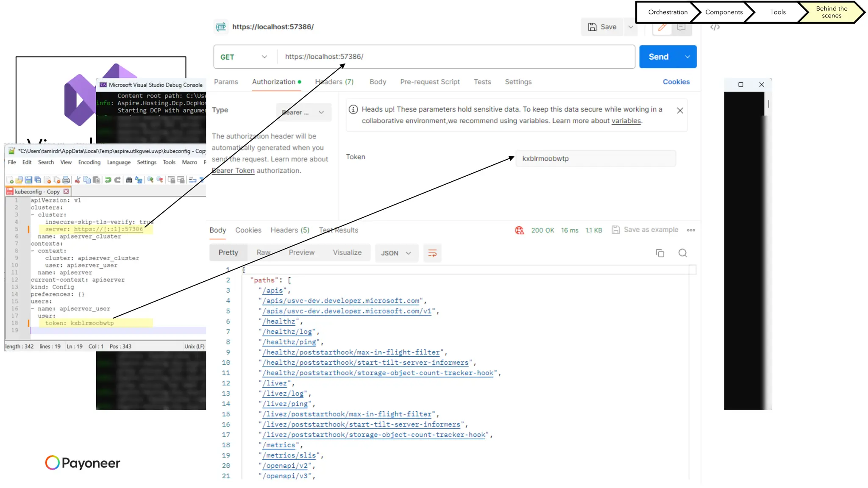868x488 pixels.
Task: Dismiss the Heads up sensitive data banner
Action: coord(680,111)
